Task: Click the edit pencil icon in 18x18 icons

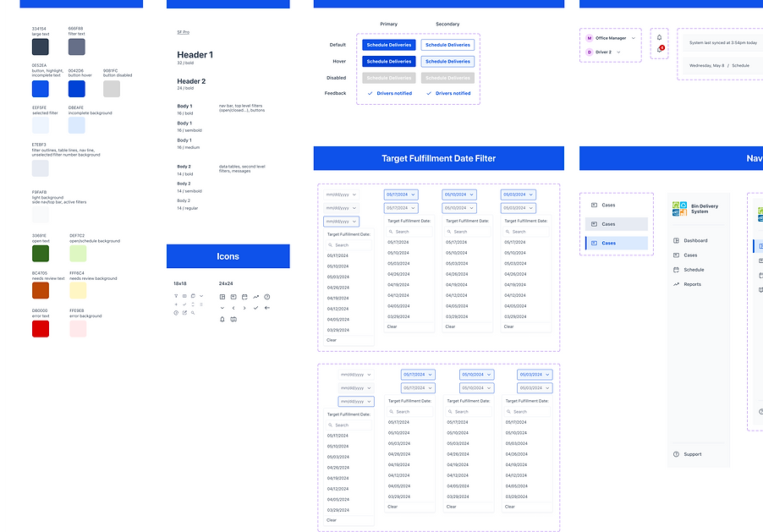Action: click(184, 313)
